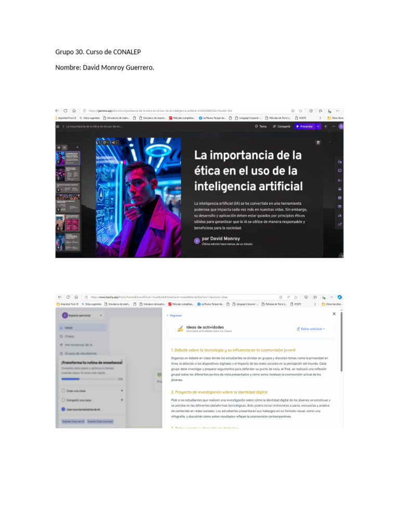
Task: Open bookmark 'La Pluma, Parque de...' in Teachy window
Action: click(x=210, y=304)
